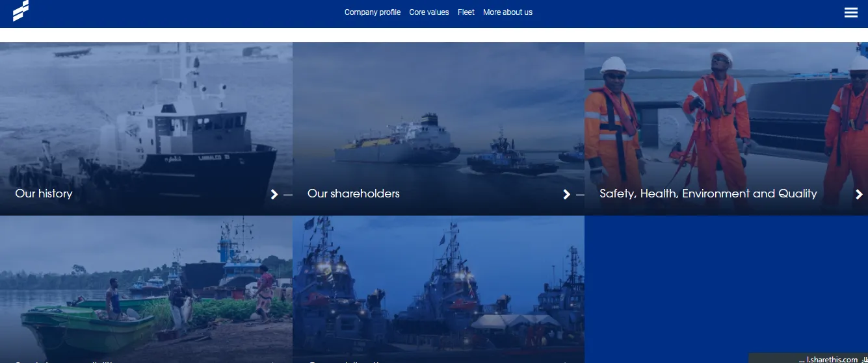The image size is (868, 363).
Task: Open the Fleet nav link
Action: [466, 12]
